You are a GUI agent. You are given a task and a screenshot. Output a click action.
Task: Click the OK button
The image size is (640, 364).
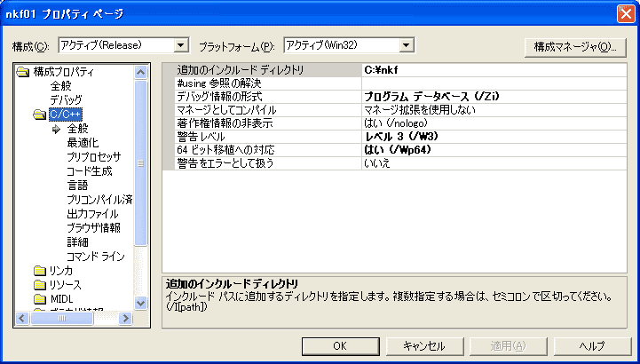(340, 346)
